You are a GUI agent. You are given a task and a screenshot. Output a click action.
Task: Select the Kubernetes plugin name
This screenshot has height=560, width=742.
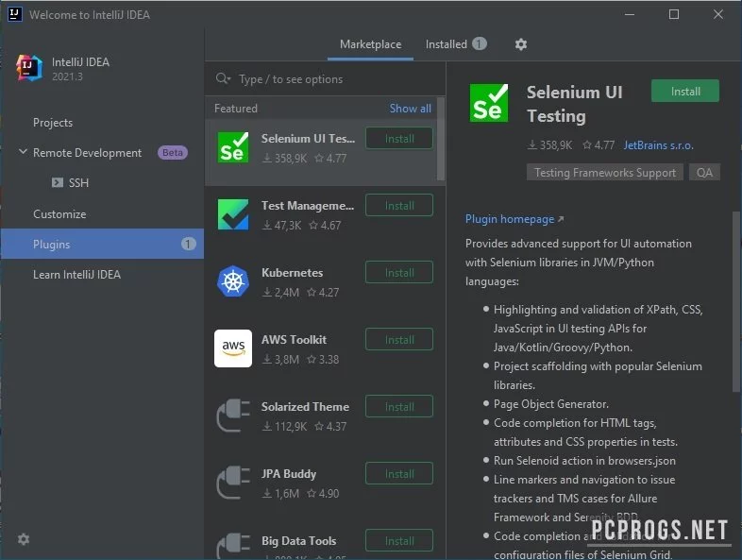pyautogui.click(x=292, y=273)
